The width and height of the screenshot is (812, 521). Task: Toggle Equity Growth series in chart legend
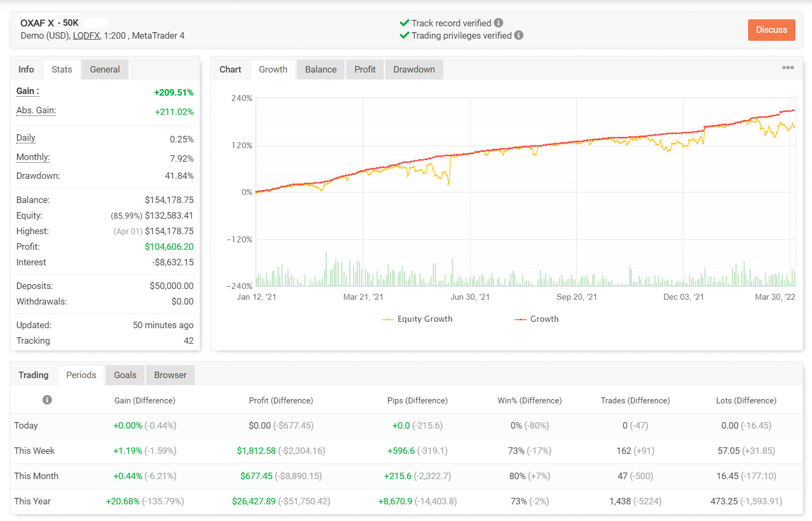(x=418, y=319)
